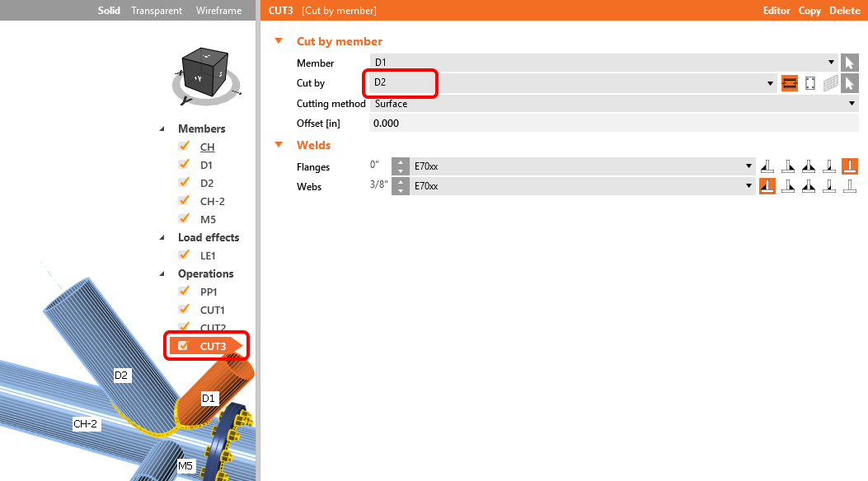
Task: Set Flanges weld to right-side fillet
Action: point(788,166)
